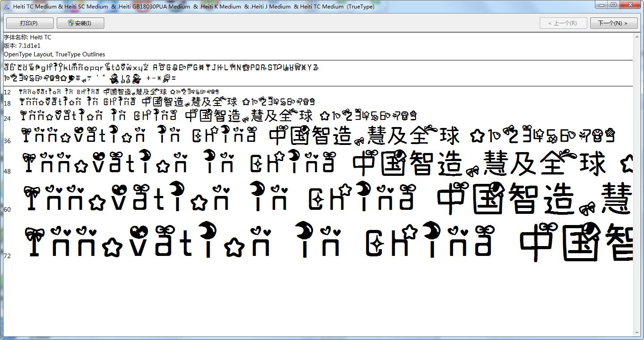The height and width of the screenshot is (340, 644).
Task: Close the font viewer window
Action: tap(630, 5)
